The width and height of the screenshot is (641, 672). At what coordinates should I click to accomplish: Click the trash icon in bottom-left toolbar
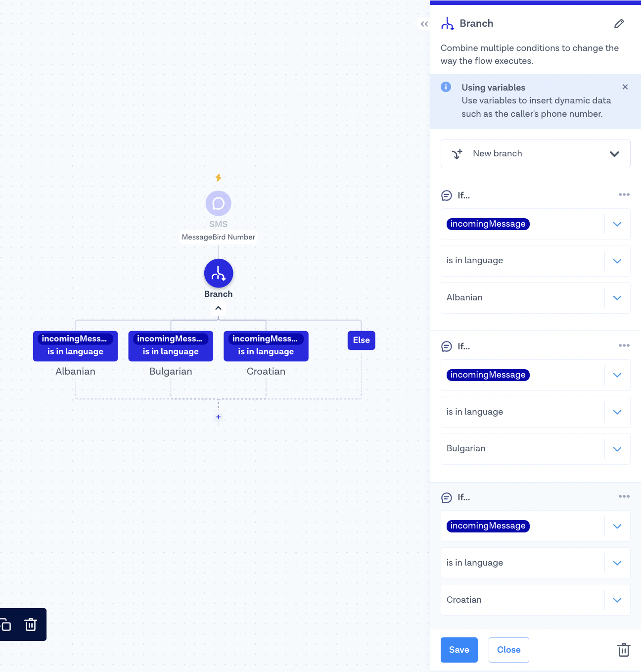[x=31, y=624]
